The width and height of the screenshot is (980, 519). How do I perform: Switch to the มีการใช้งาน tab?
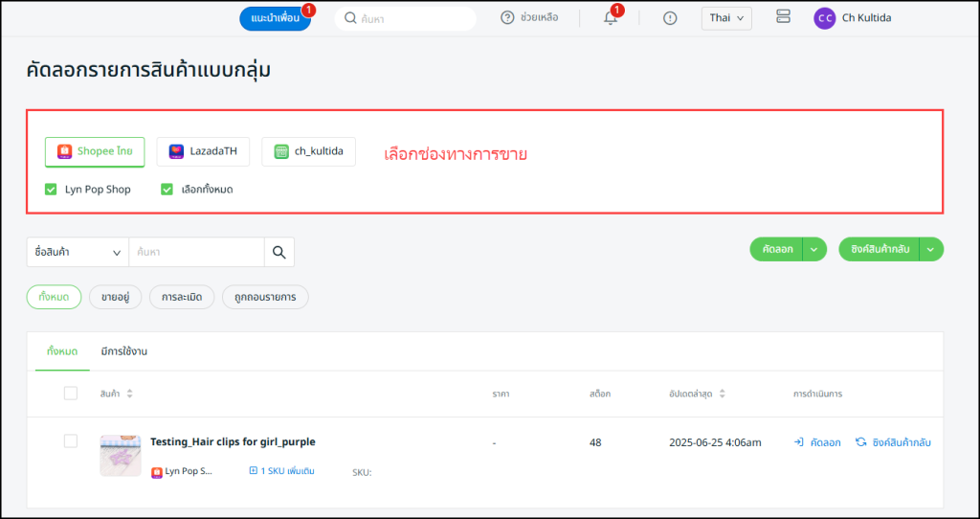tap(123, 351)
